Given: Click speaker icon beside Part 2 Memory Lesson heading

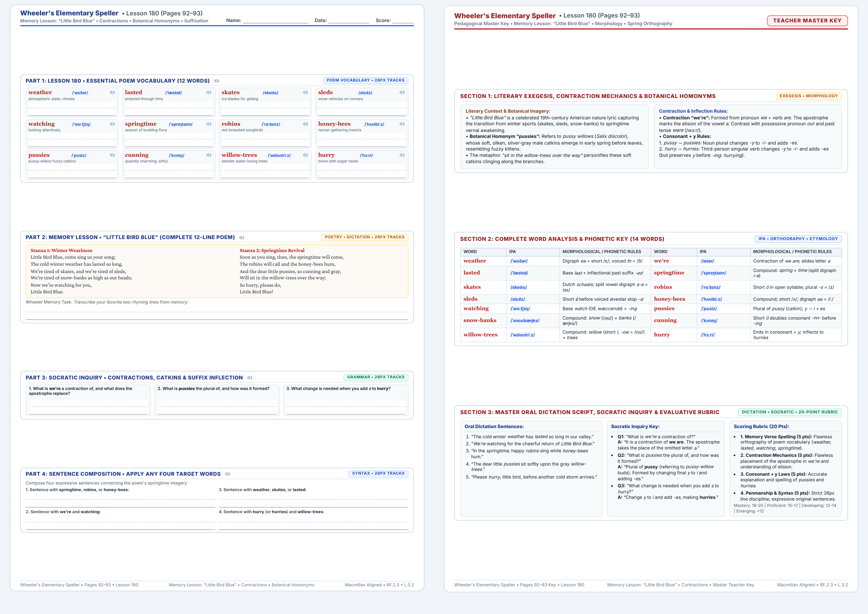Looking at the screenshot, I should click(x=242, y=238).
